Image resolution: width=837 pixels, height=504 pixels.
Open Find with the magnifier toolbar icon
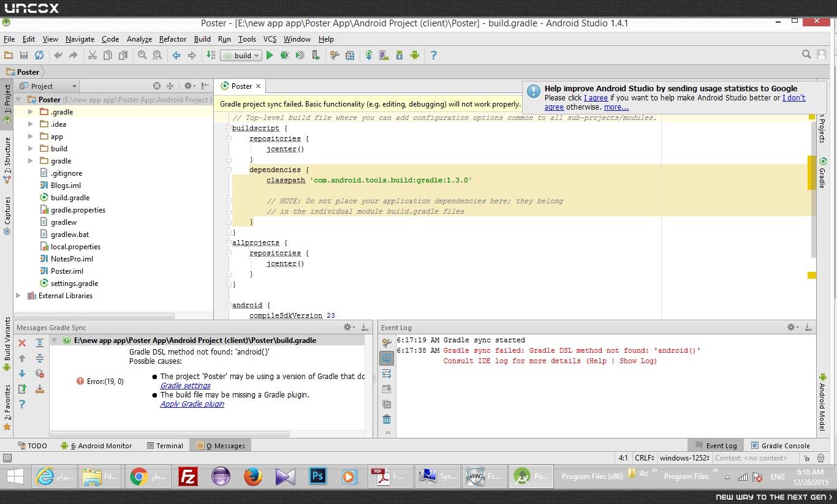(x=142, y=55)
